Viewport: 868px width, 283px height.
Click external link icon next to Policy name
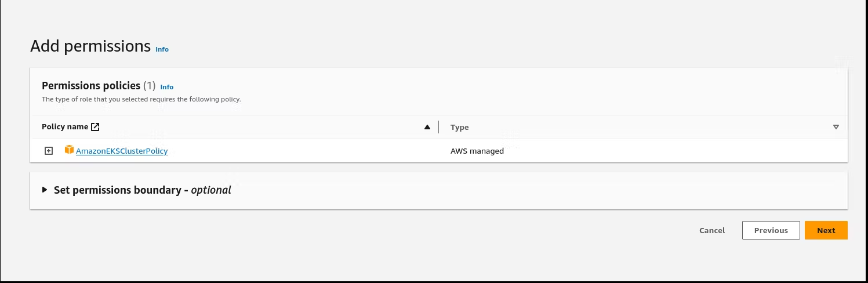pos(96,127)
